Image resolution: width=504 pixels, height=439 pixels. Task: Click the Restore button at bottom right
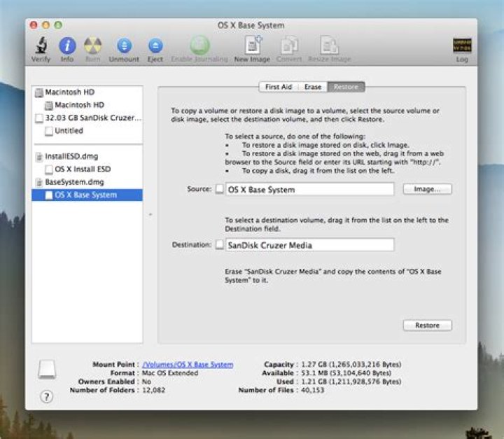tap(427, 325)
